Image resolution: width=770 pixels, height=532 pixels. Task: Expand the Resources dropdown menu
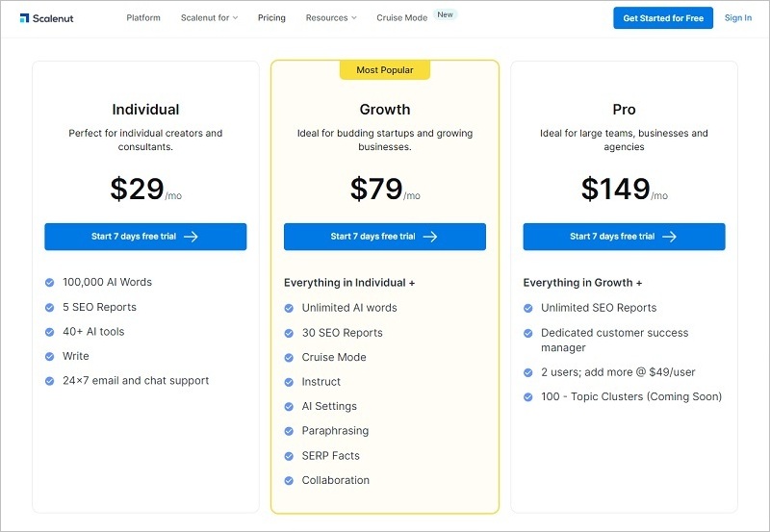pyautogui.click(x=330, y=18)
